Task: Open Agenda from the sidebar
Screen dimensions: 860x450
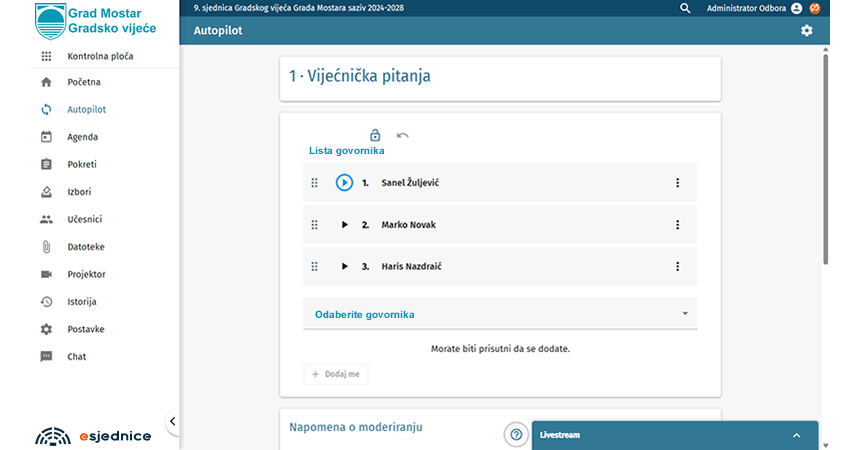Action: (x=82, y=137)
